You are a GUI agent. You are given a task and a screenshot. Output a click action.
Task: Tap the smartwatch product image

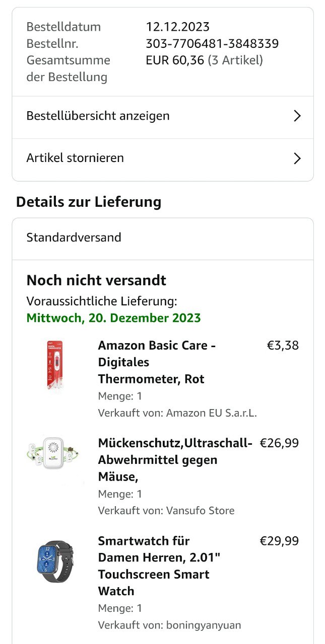point(54,561)
